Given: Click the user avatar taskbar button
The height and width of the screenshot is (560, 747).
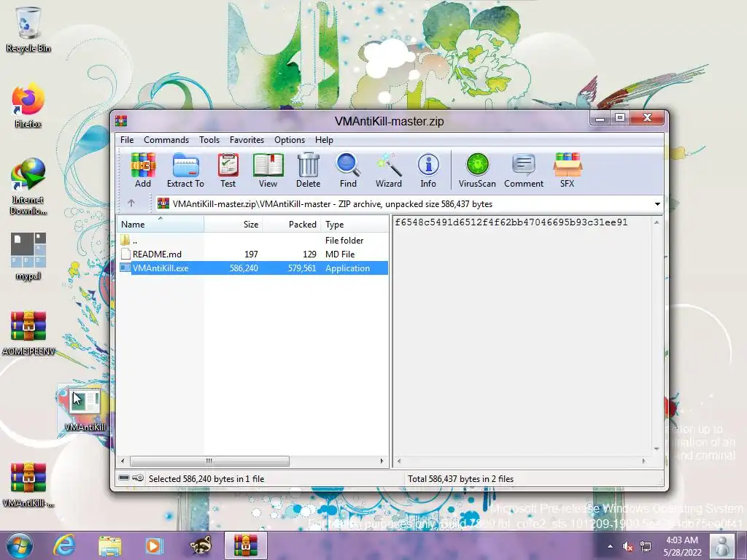Looking at the screenshot, I should point(722,545).
